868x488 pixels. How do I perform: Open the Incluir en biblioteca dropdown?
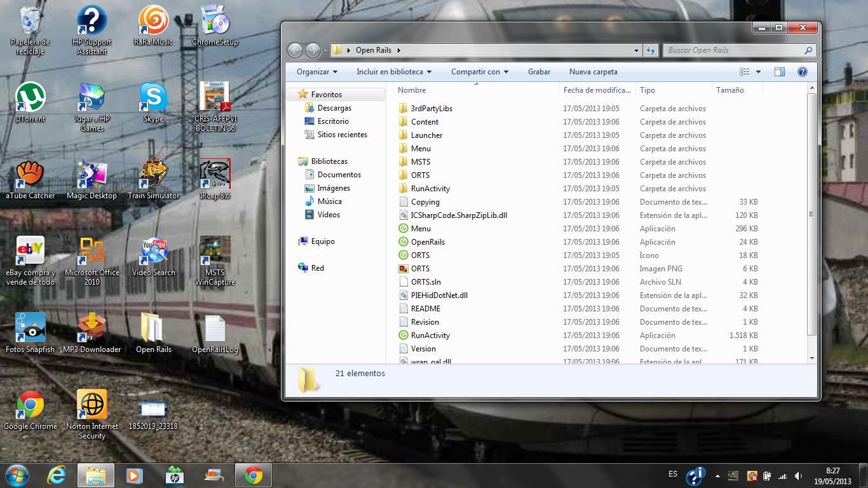[x=394, y=72]
